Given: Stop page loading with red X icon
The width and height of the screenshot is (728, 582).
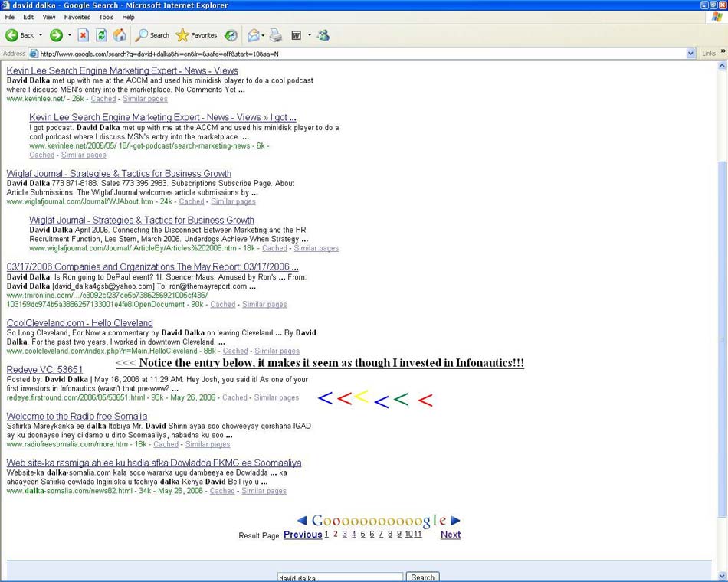Looking at the screenshot, I should click(83, 35).
